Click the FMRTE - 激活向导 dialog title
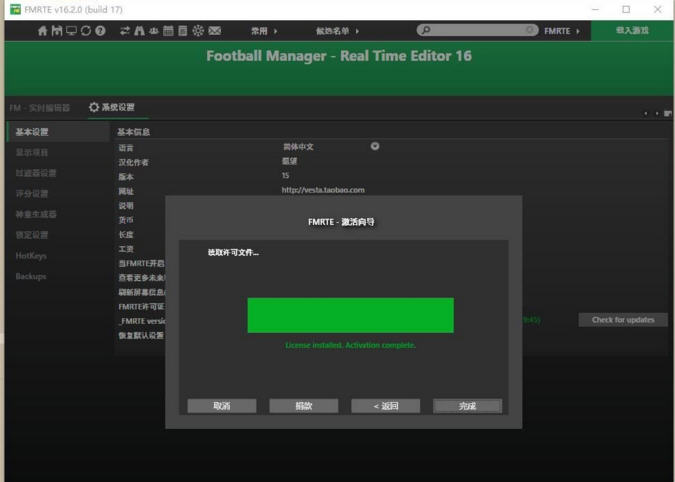 point(341,222)
